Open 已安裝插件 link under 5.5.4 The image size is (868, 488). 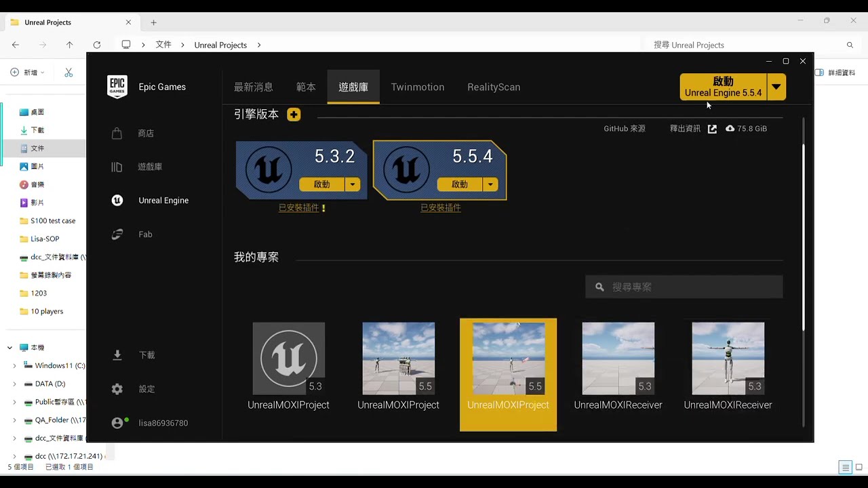[x=440, y=208]
